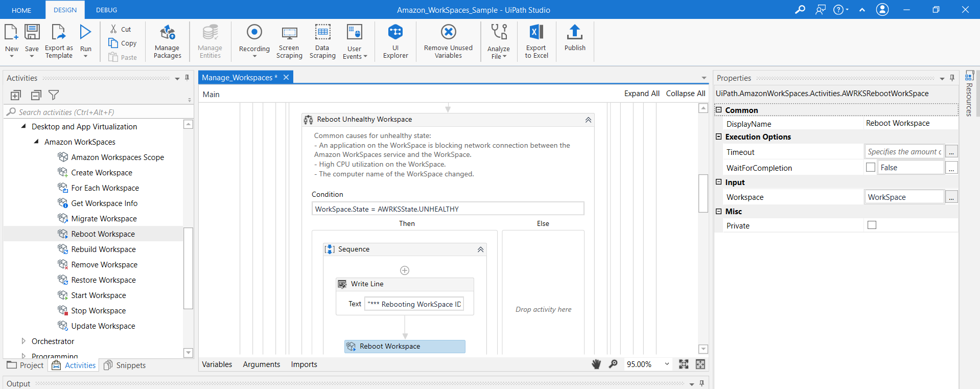Collapse all activities in Activities panel
Viewport: 980px width, 389px height.
(x=36, y=95)
